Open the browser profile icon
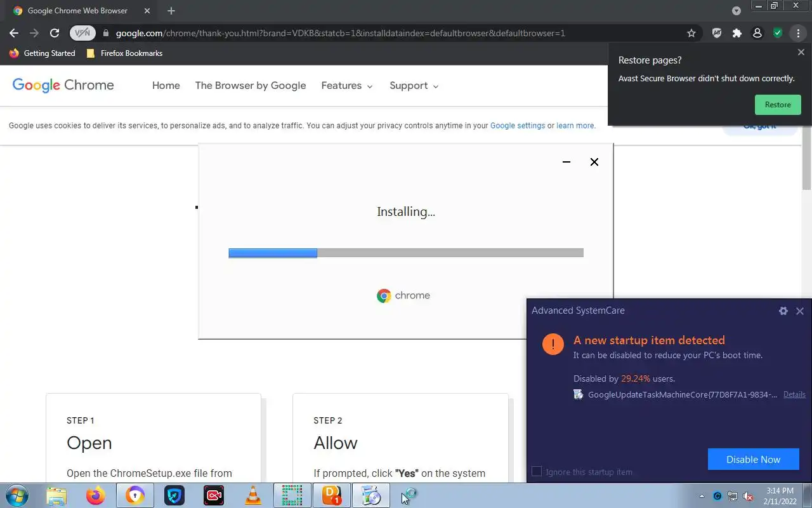The width and height of the screenshot is (812, 508). coord(757,33)
